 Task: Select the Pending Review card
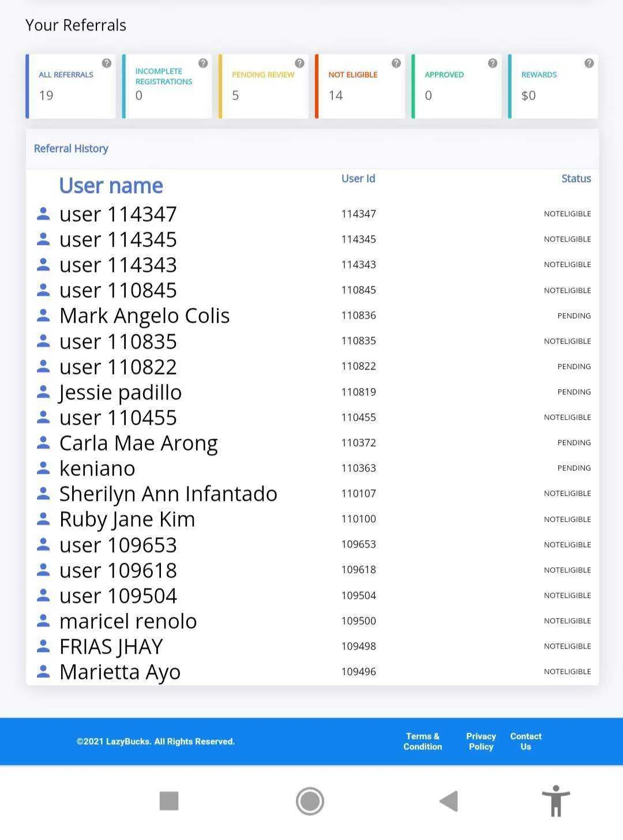point(264,86)
